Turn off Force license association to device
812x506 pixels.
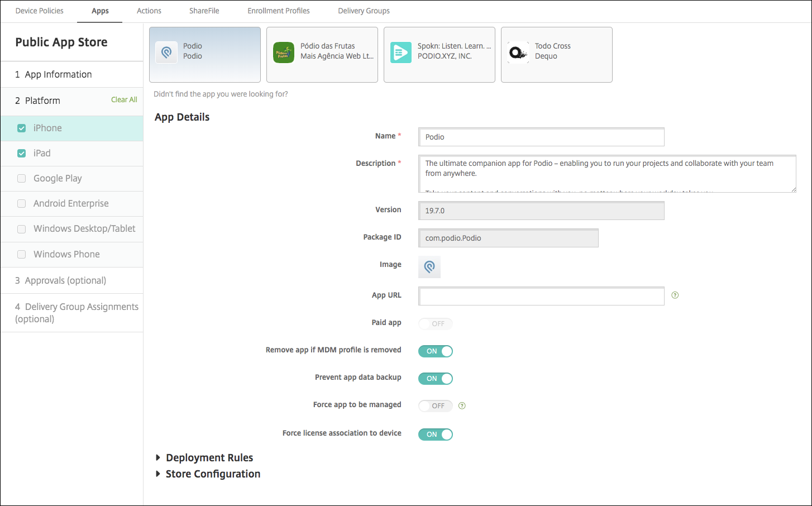click(x=436, y=435)
